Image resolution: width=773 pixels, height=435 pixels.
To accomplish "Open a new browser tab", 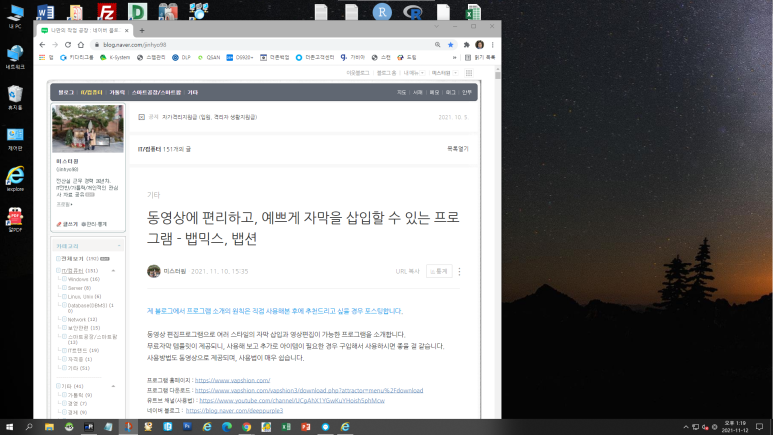I will pos(142,31).
